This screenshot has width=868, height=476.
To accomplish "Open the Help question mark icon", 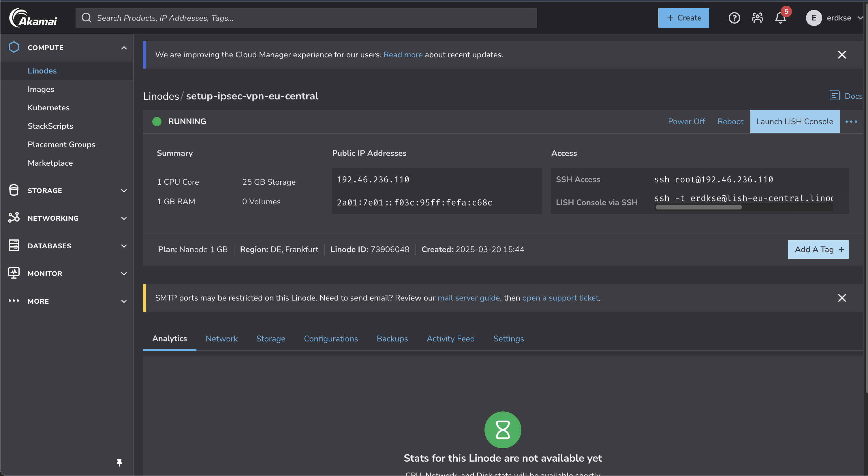I will coord(734,18).
